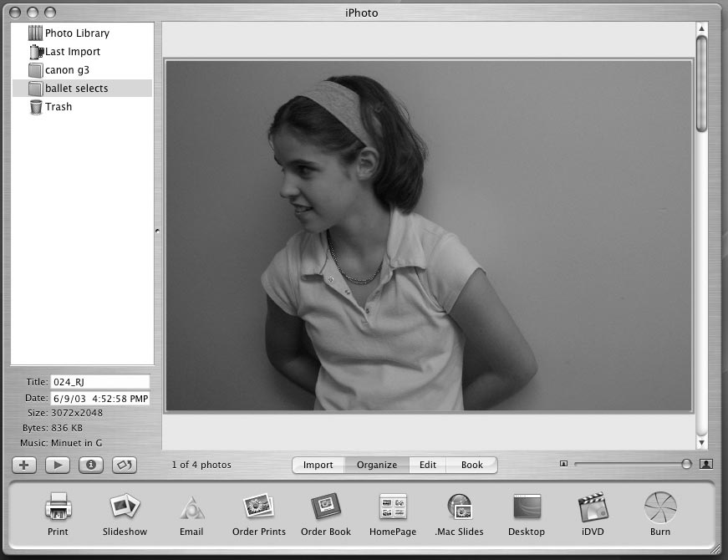Image resolution: width=728 pixels, height=560 pixels.
Task: Click the large thumbnail size icon
Action: 706,464
